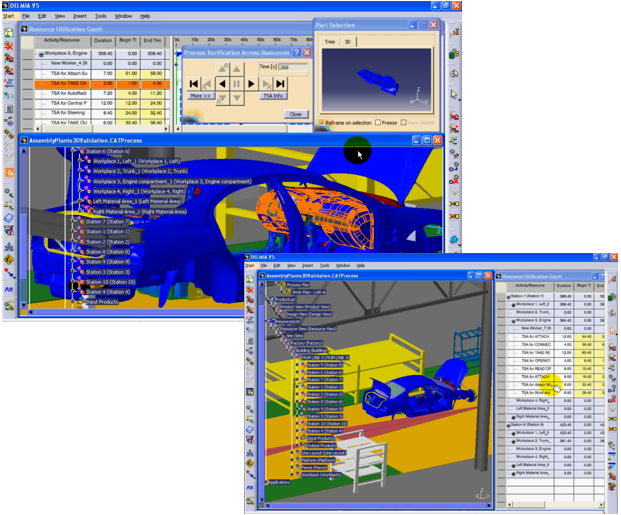This screenshot has height=515, width=621.
Task: Click the yellow diamond sign icon on left toolbar
Action: 9,260
